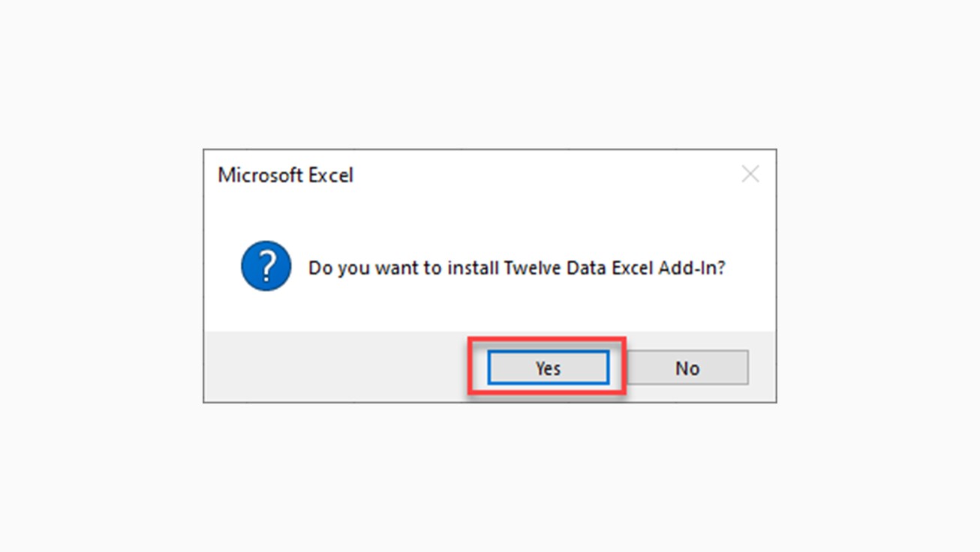Click the blue question mark icon
Screen dimensions: 980x552
click(x=266, y=266)
